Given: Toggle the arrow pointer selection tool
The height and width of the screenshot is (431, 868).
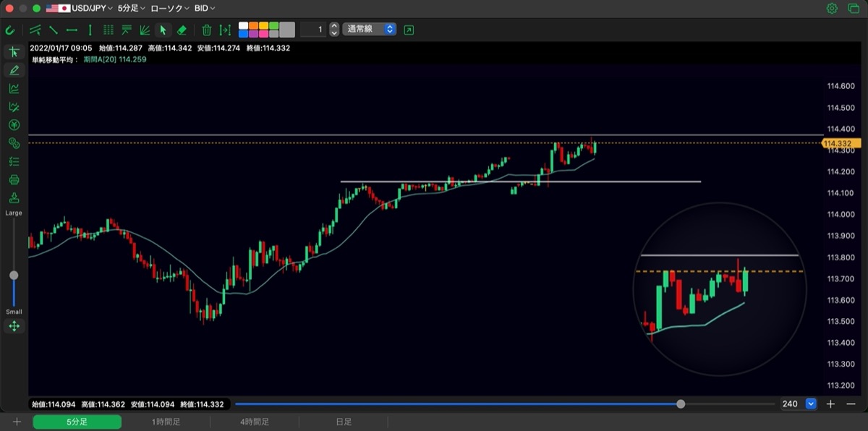Looking at the screenshot, I should (x=163, y=30).
